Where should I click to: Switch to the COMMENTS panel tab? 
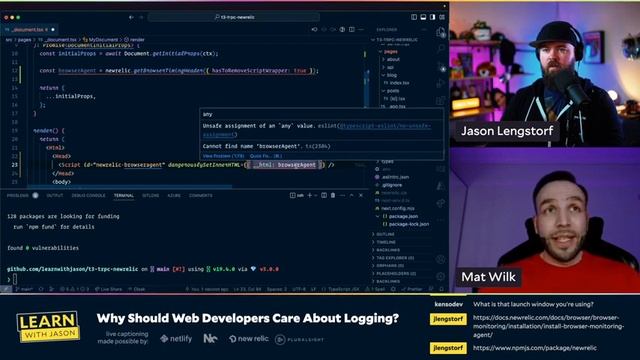[x=201, y=196]
